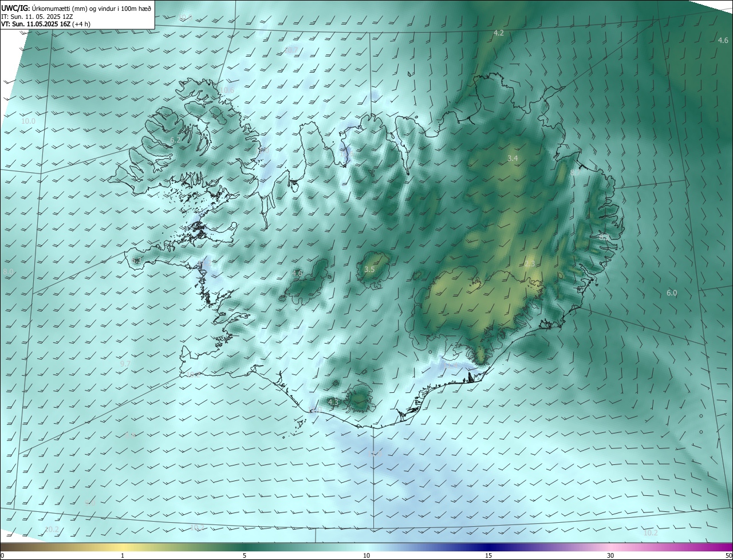Select the 'VT: Sun. 11.05.2025 16Z (+4 h)' line
Screen dimensions: 733x560
coord(46,24)
